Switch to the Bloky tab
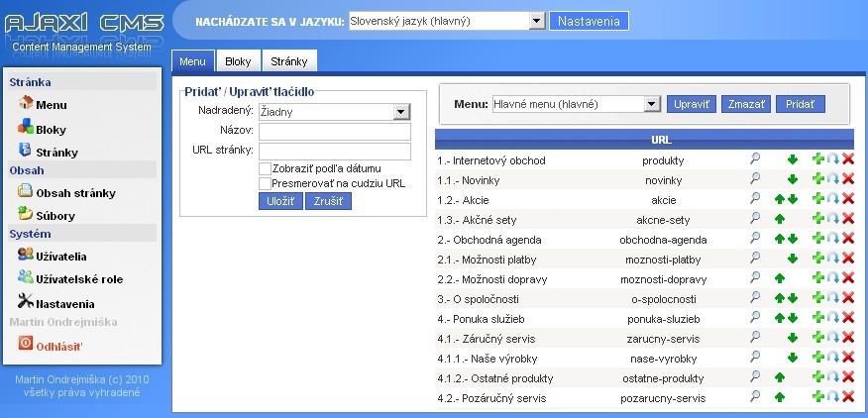The image size is (868, 418). [x=238, y=61]
